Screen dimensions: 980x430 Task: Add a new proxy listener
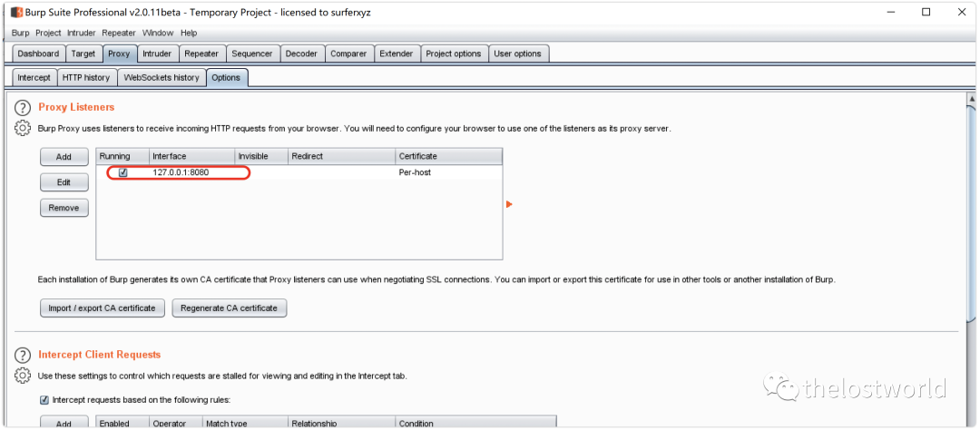pyautogui.click(x=64, y=157)
